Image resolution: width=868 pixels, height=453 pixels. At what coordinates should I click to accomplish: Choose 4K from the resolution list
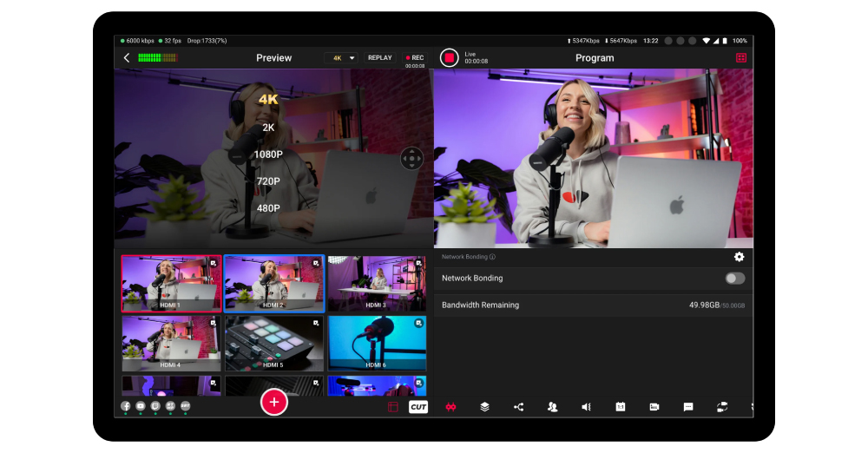click(268, 99)
